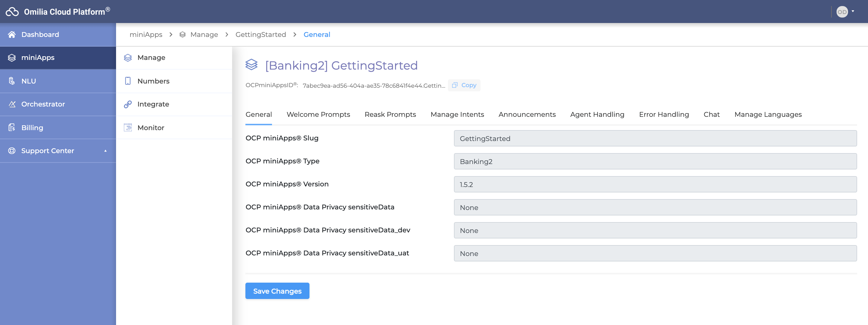Click the Data Privacy sensitiveData field
The width and height of the screenshot is (868, 325).
coord(655,207)
